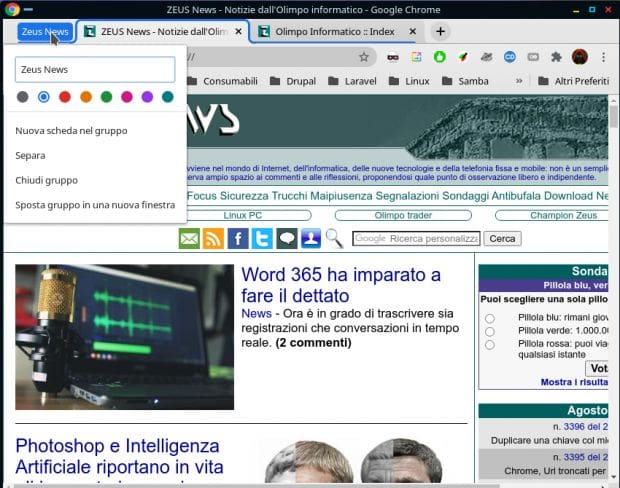The image size is (620, 488).
Task: Open the Chrome extensions puzzle icon
Action: coord(556,57)
